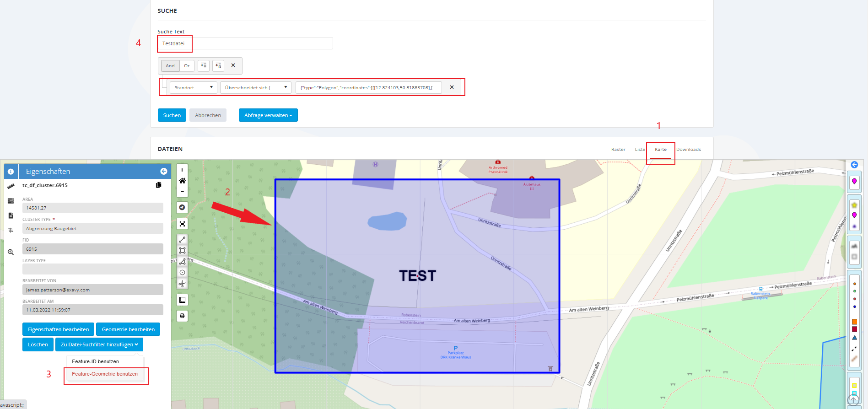Select the circle drawing tool
This screenshot has width=868, height=409.
[x=182, y=273]
